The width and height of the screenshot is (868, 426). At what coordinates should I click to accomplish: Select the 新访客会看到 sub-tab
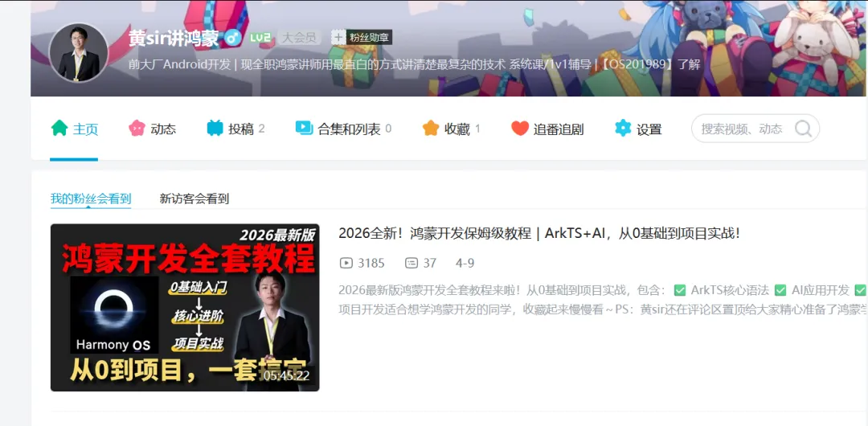194,199
